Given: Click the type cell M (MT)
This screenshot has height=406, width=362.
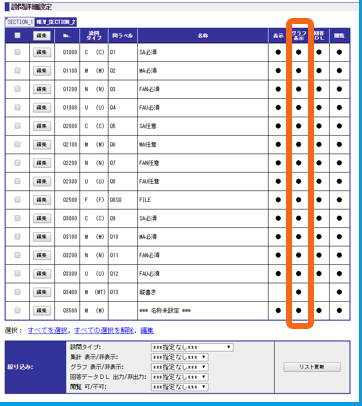Looking at the screenshot, I should tap(95, 292).
